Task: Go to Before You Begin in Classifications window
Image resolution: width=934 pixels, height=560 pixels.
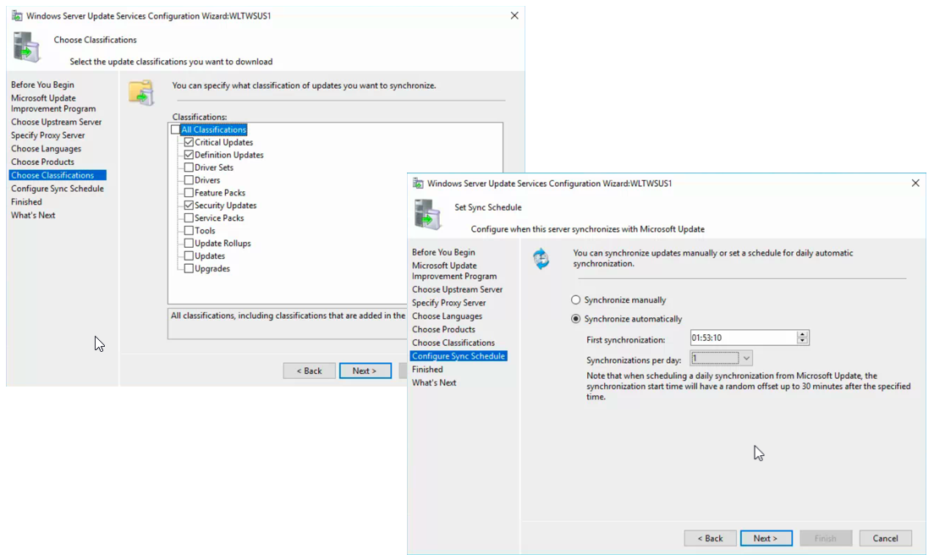Action: (x=42, y=85)
